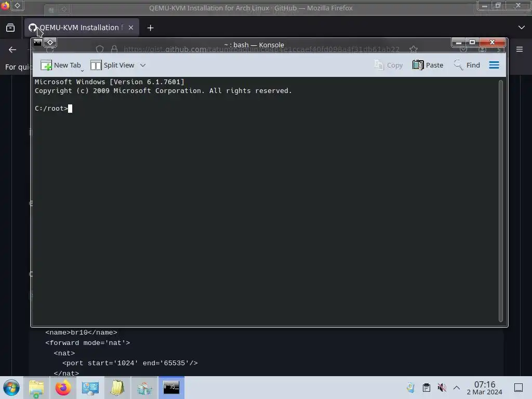The image size is (532, 399).
Task: Expand hidden system tray icons
Action: 457,388
